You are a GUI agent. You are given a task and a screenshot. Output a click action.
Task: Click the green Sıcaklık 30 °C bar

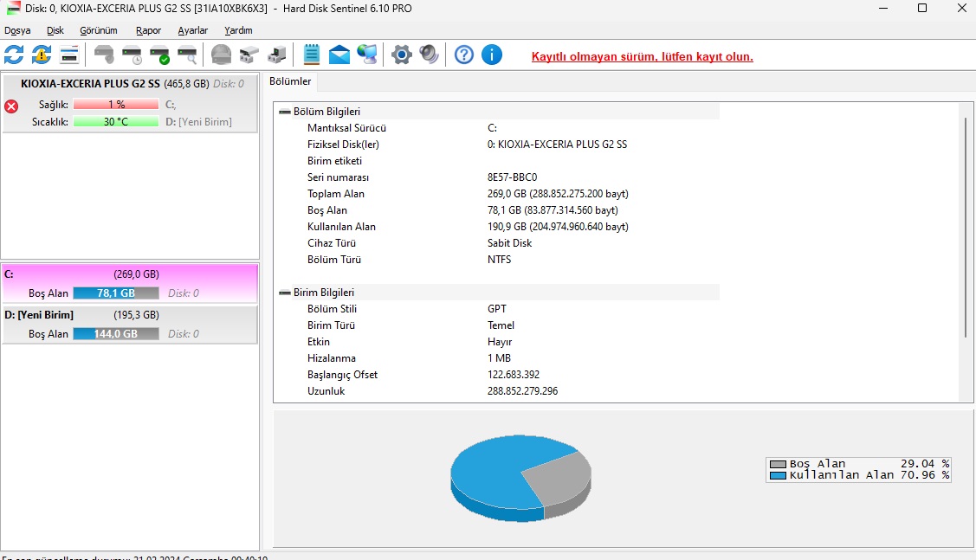tap(116, 122)
